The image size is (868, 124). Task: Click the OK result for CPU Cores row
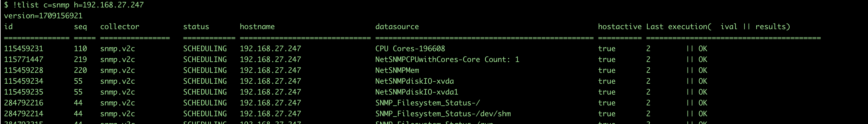tap(702, 49)
